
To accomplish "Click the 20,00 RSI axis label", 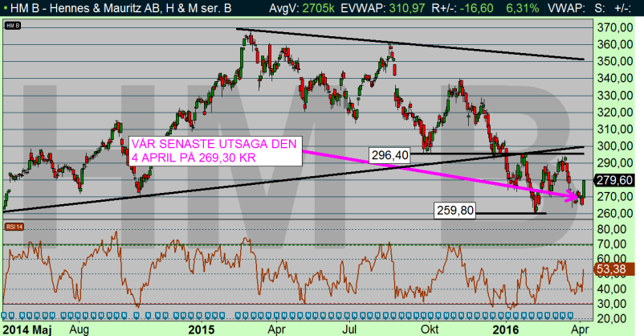I will coord(612,319).
